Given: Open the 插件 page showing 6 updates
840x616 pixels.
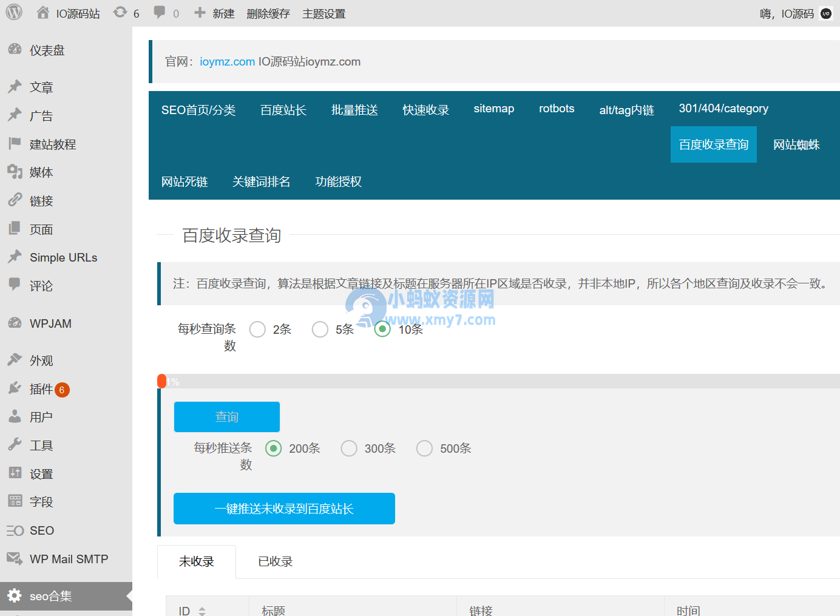Looking at the screenshot, I should (x=40, y=389).
